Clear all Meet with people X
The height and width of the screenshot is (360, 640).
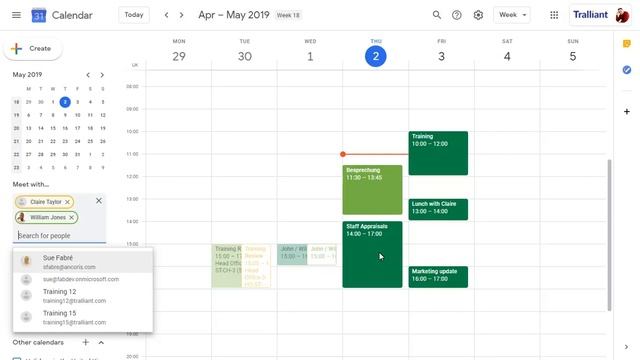pyautogui.click(x=99, y=200)
